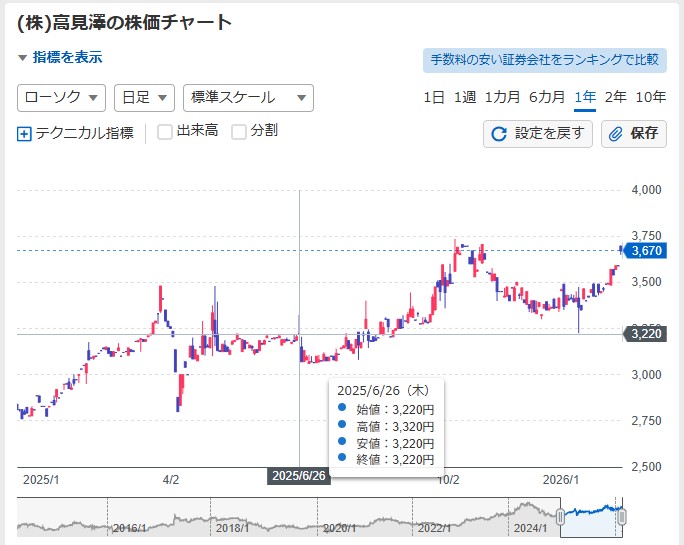Click the paperclip icon on 保存 button
The height and width of the screenshot is (545, 684).
point(616,134)
